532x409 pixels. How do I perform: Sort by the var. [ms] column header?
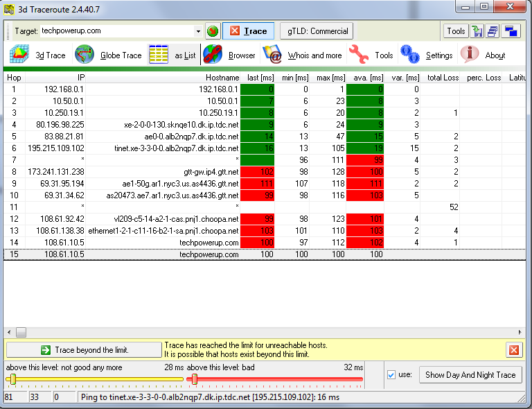click(x=402, y=78)
